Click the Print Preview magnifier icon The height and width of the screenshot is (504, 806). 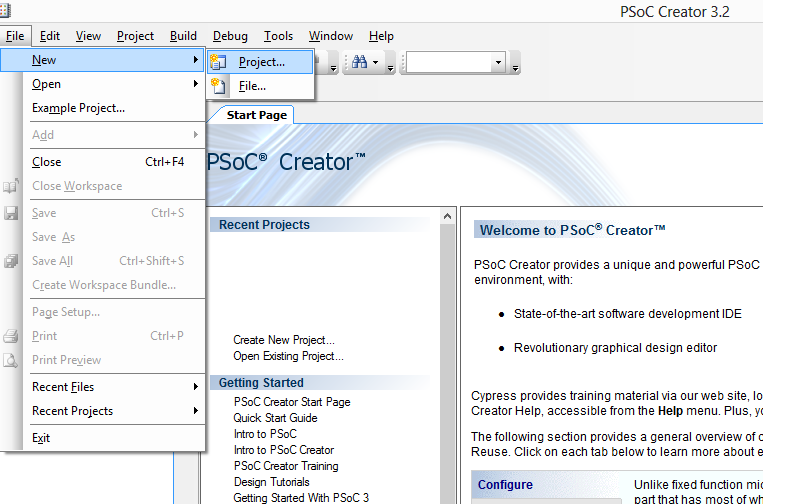tap(11, 360)
